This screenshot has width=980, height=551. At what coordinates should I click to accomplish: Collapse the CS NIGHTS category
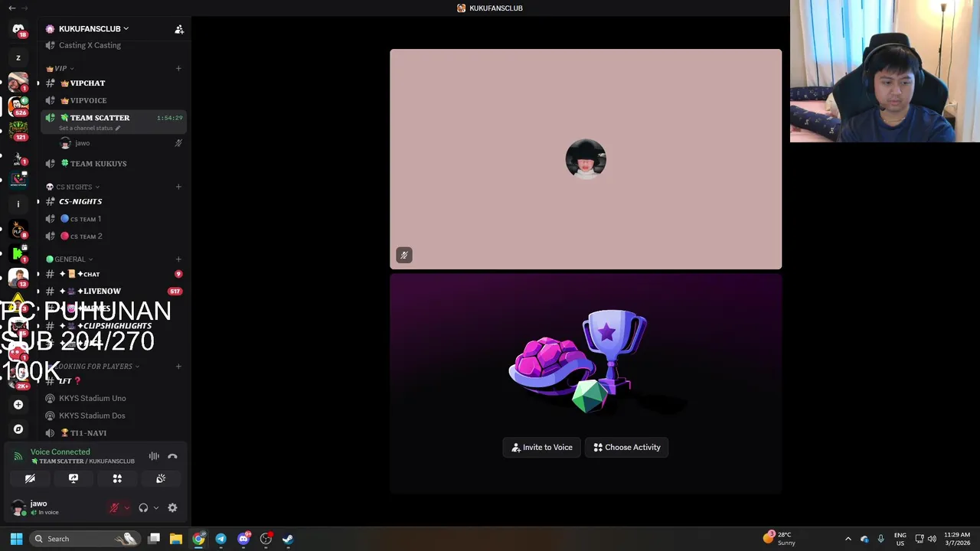(x=73, y=187)
